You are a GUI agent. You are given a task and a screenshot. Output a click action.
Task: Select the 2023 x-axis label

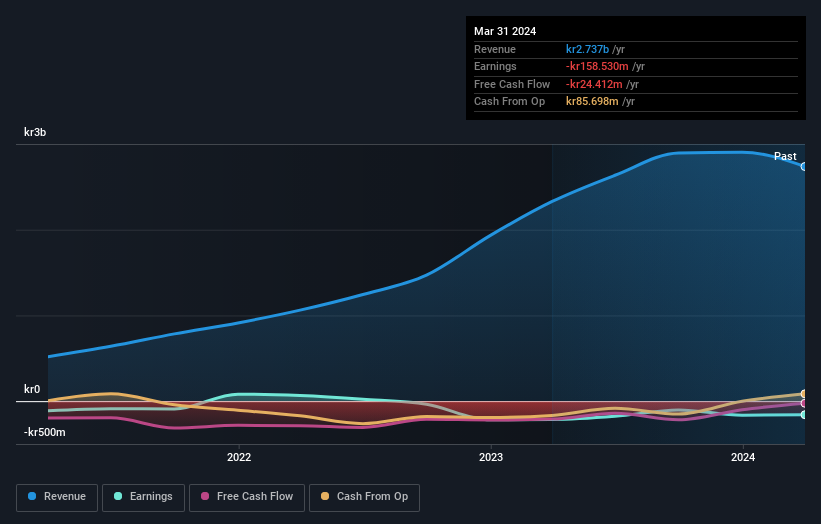(491, 457)
